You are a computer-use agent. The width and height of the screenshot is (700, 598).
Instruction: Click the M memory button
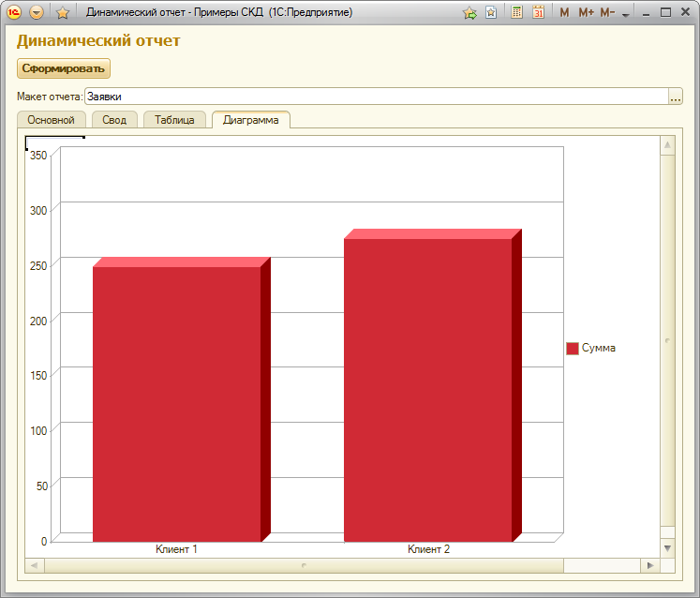(x=564, y=12)
